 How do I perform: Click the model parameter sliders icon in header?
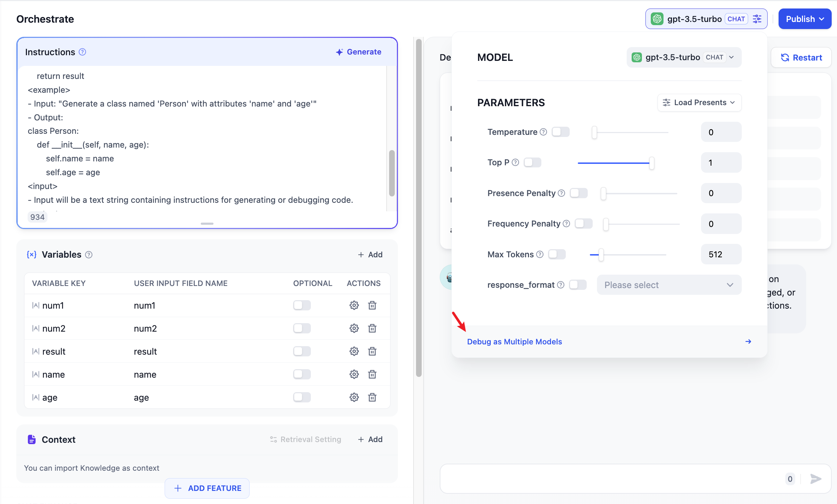[x=757, y=19]
